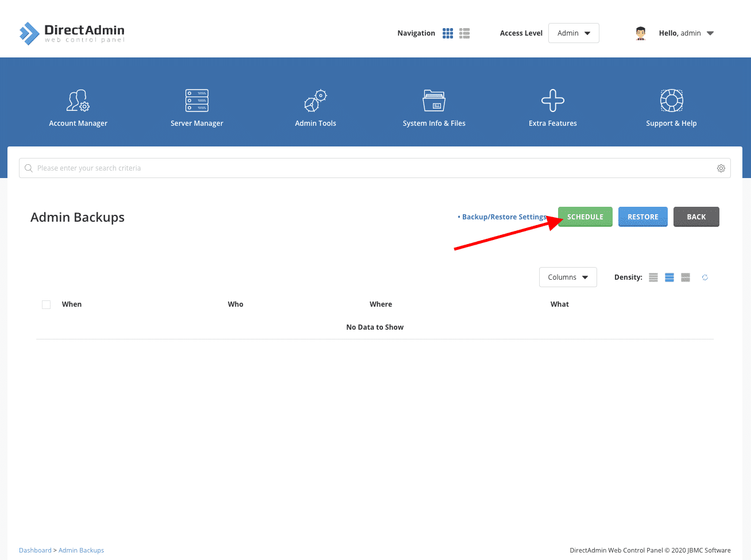Open the Columns dropdown
Image resolution: width=751 pixels, height=560 pixels.
(x=568, y=277)
